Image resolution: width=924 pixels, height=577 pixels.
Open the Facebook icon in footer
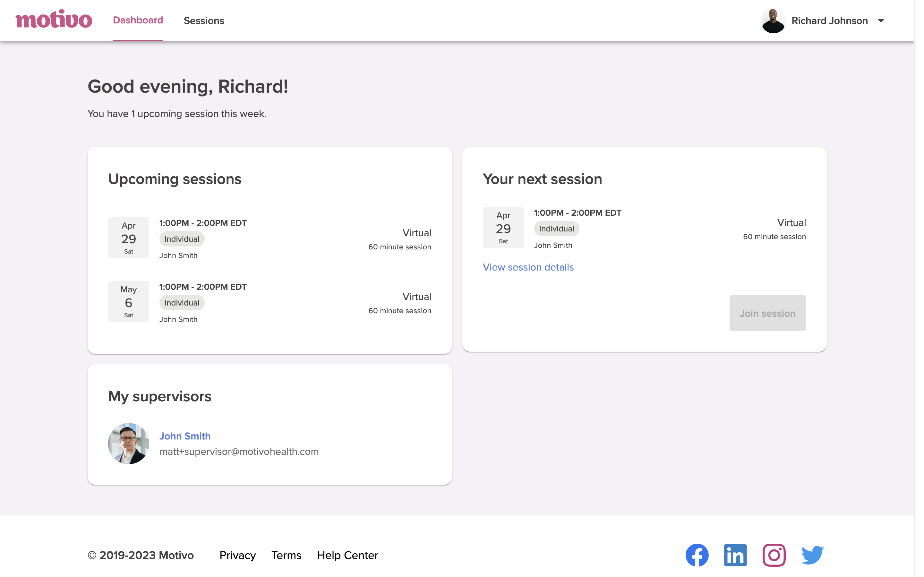(x=697, y=555)
